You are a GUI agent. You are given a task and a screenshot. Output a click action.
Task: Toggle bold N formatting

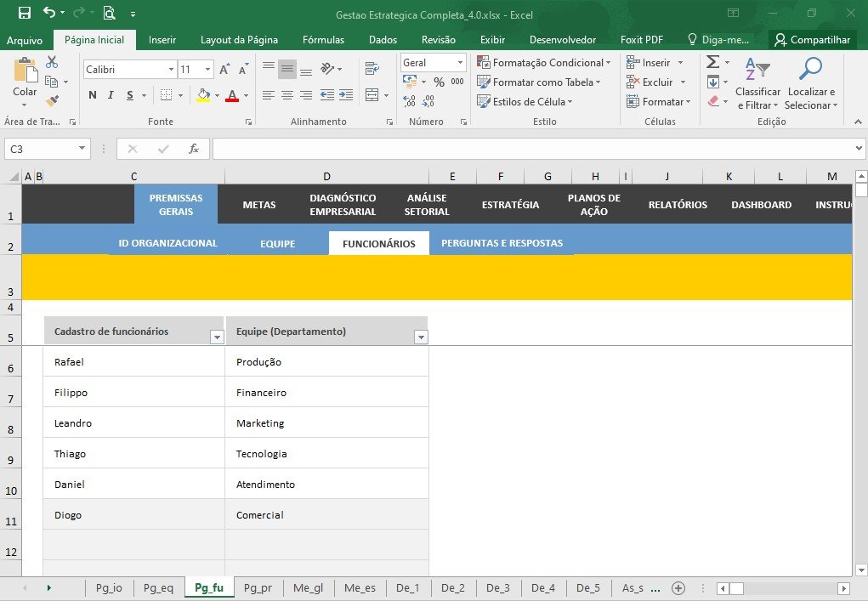point(93,95)
